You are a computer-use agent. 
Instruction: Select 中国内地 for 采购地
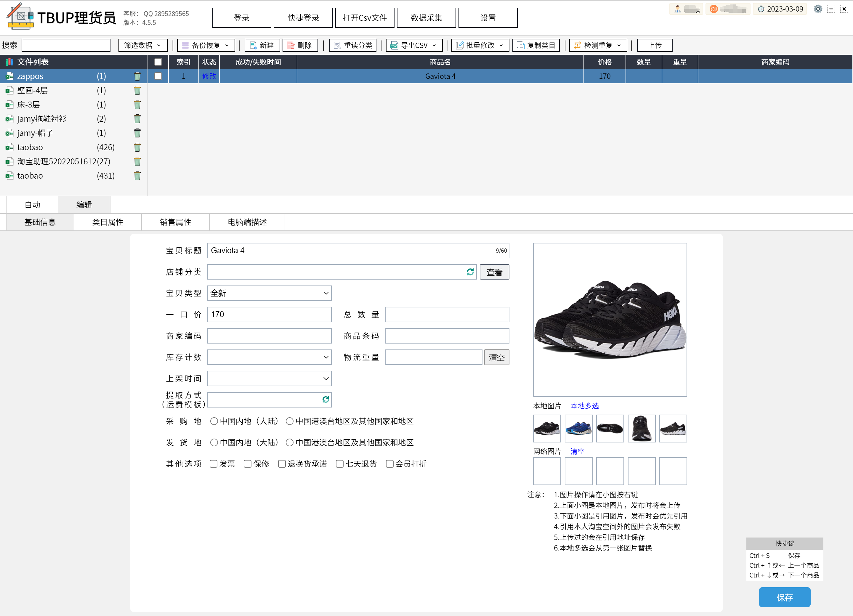pos(214,421)
